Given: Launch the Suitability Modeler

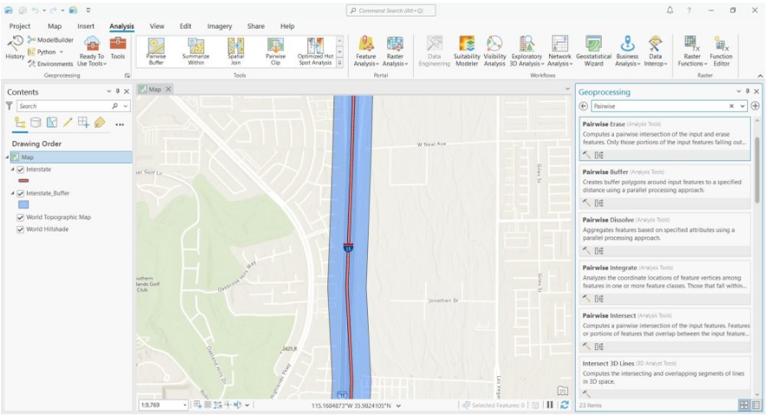Looking at the screenshot, I should pos(466,51).
